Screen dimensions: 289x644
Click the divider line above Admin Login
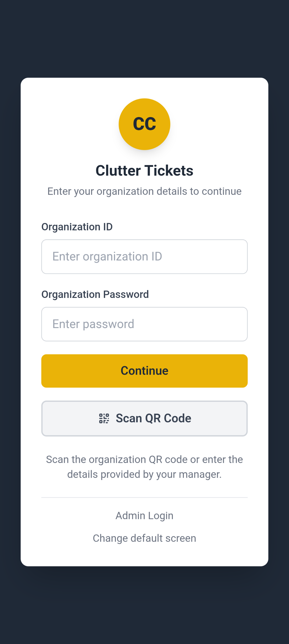(144, 497)
